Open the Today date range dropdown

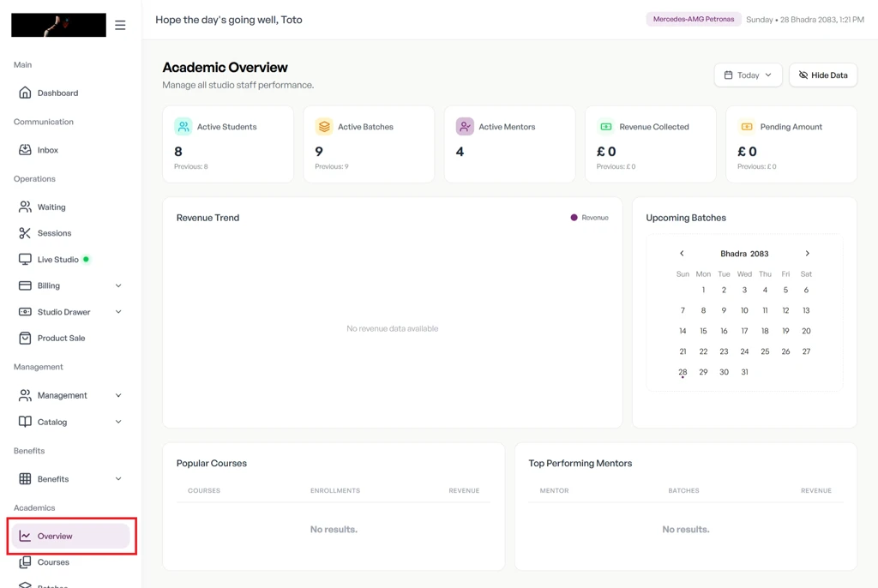[x=748, y=75]
